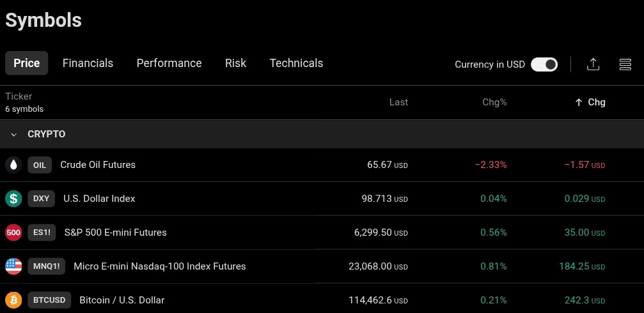
Task: Click the BTCUSD ticker badge
Action: [x=49, y=300]
